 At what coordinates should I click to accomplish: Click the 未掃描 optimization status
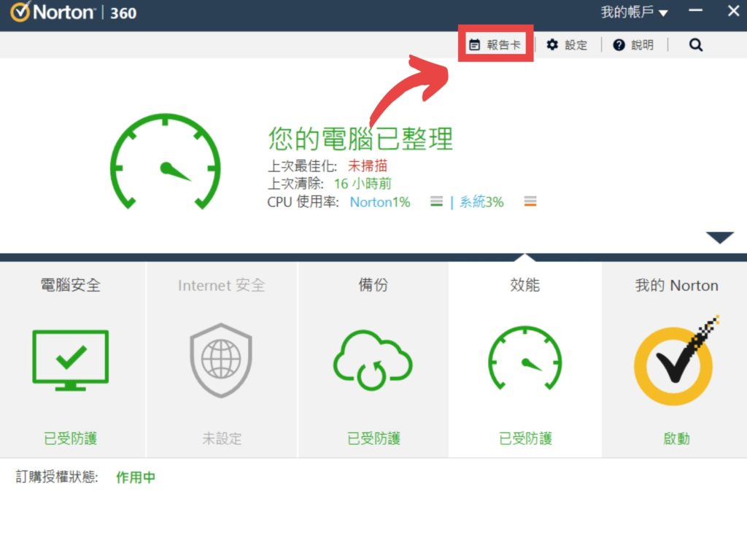point(368,166)
